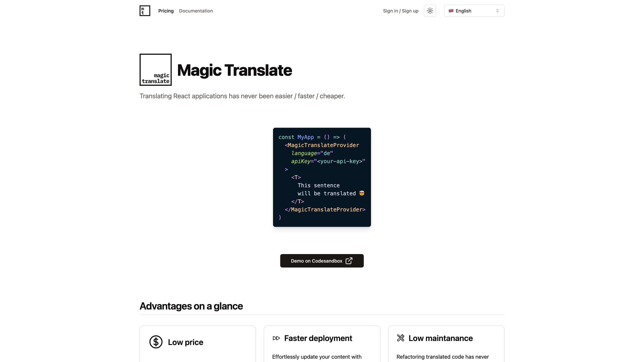
Task: Click the fast-forward icon beside Faster deployment
Action: (276, 338)
